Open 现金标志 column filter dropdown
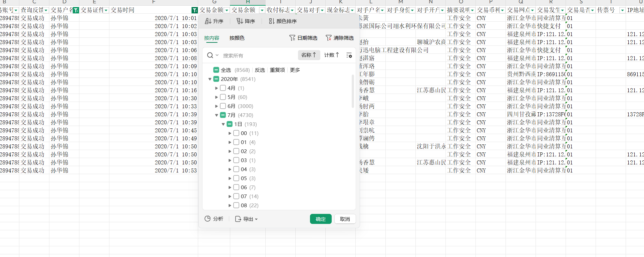 coord(352,10)
